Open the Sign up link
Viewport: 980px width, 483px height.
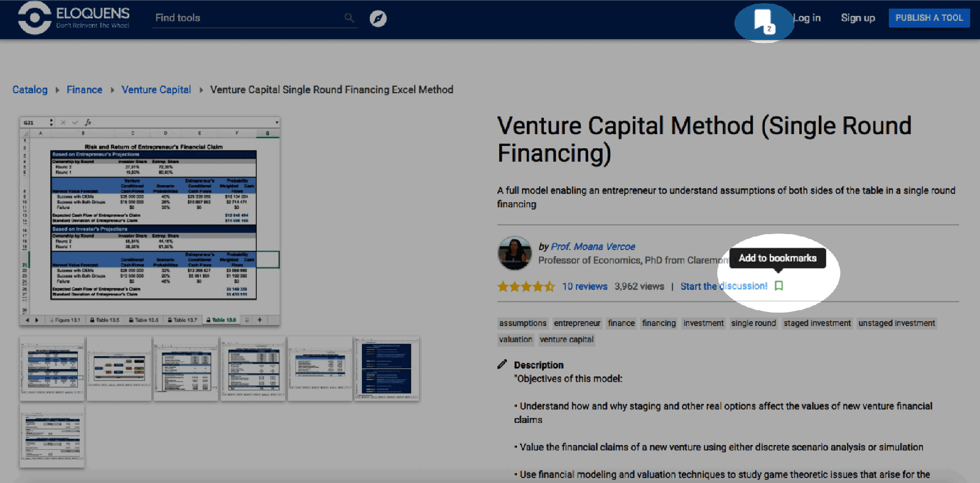tap(858, 18)
